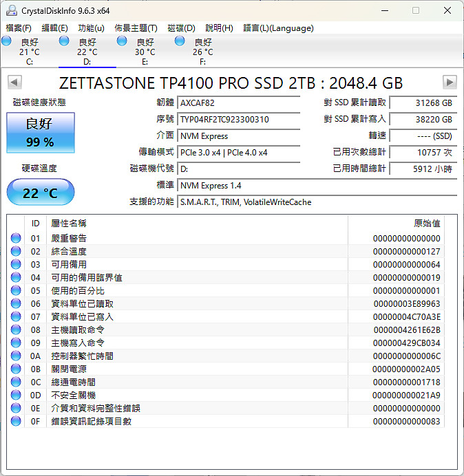Click power on hours value 5912 小時
464x476 pixels.
(x=423, y=169)
